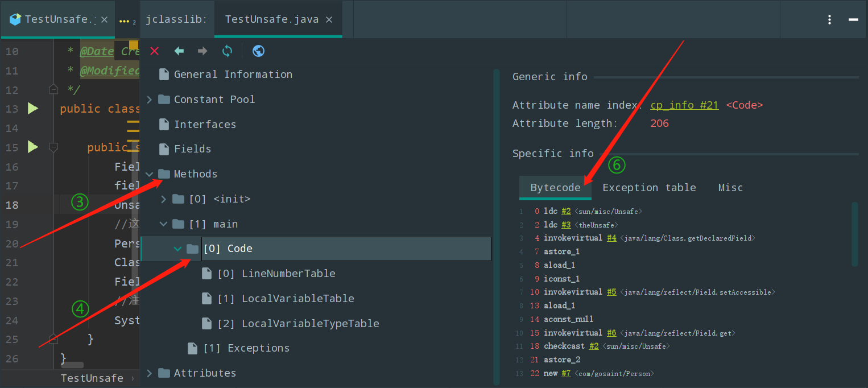
Task: Click the Constant Pool folder icon
Action: coord(164,100)
